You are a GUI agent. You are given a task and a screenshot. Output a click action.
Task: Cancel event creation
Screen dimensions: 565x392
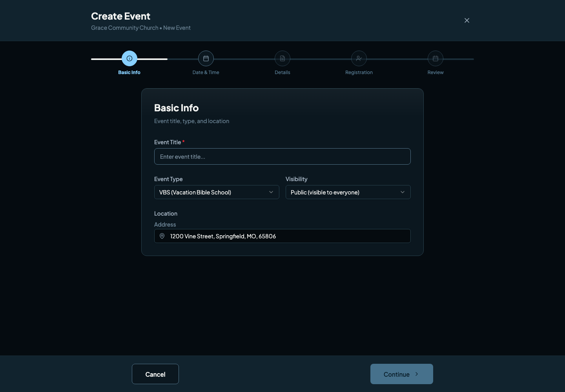pos(155,374)
